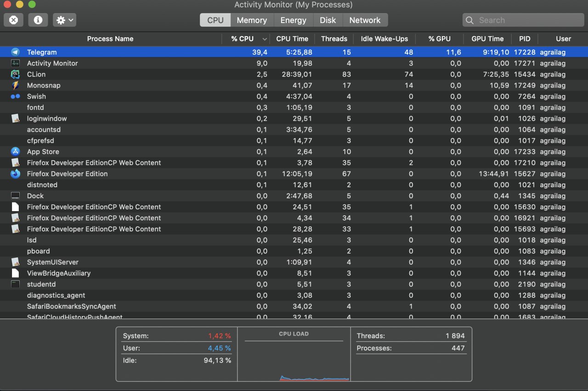This screenshot has height=391, width=588.
Task: Toggle the % CPU column sort order arrow
Action: tap(265, 39)
